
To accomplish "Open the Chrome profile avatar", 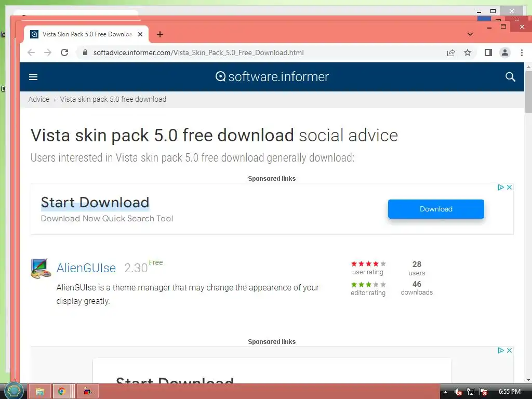I will tap(505, 52).
